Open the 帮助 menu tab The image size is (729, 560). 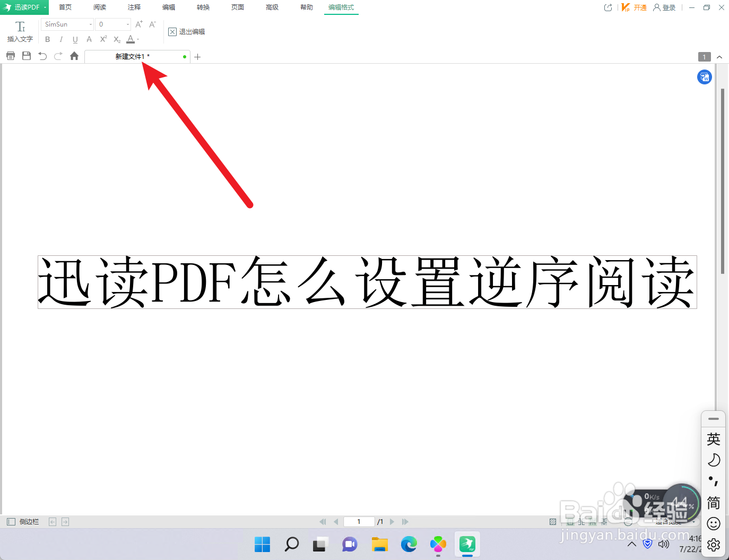point(307,7)
